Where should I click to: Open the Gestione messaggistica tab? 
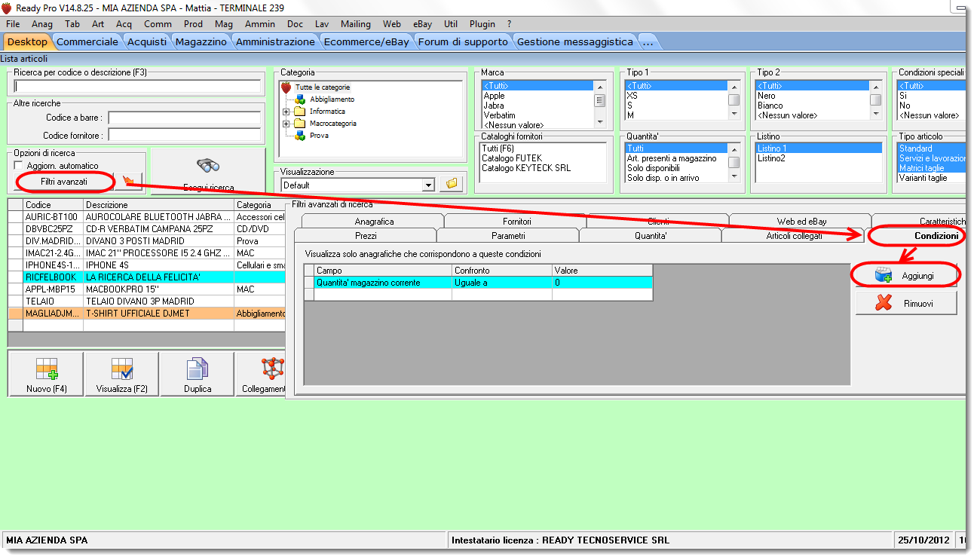[x=575, y=41]
